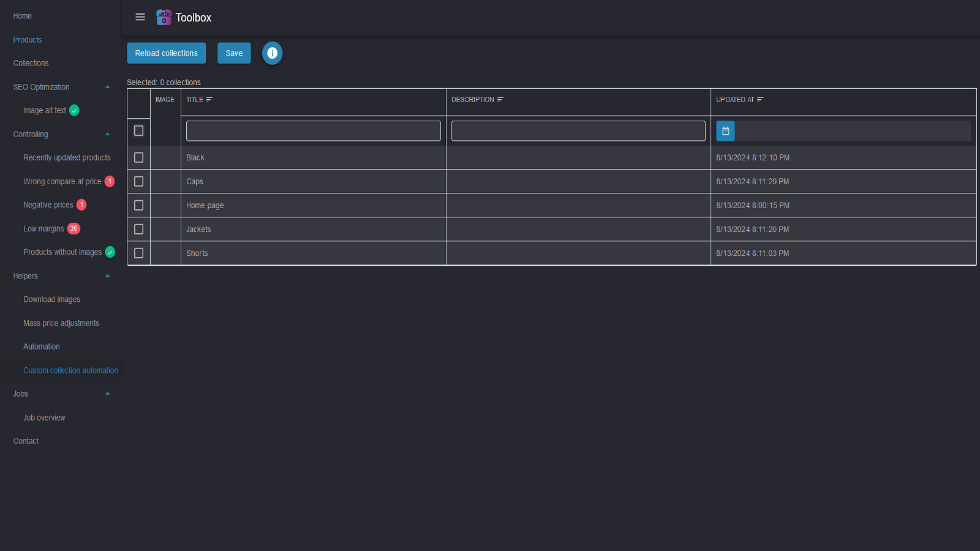Navigate to Job overview
The width and height of the screenshot is (980, 551).
pyautogui.click(x=44, y=417)
